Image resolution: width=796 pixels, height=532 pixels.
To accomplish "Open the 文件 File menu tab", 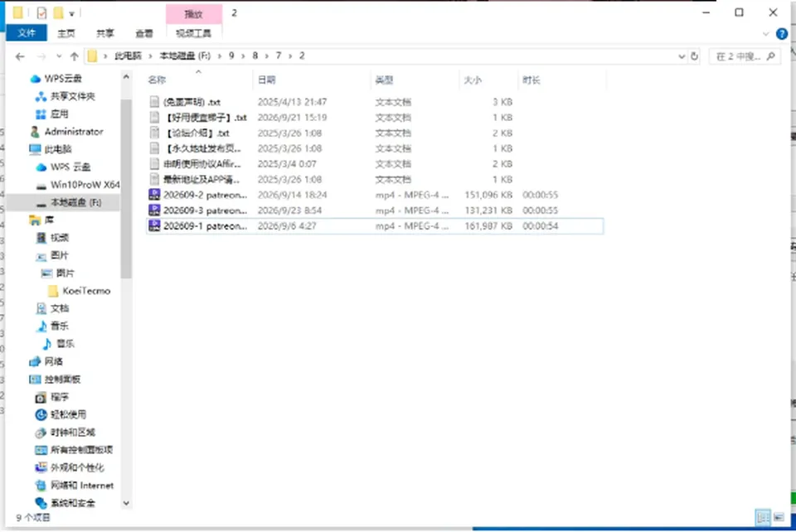I will point(27,33).
